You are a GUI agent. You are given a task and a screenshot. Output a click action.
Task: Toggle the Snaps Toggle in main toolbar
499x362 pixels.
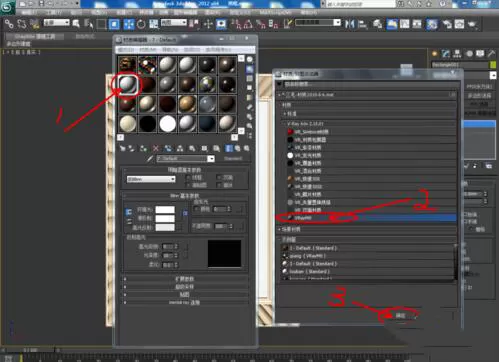pos(235,24)
